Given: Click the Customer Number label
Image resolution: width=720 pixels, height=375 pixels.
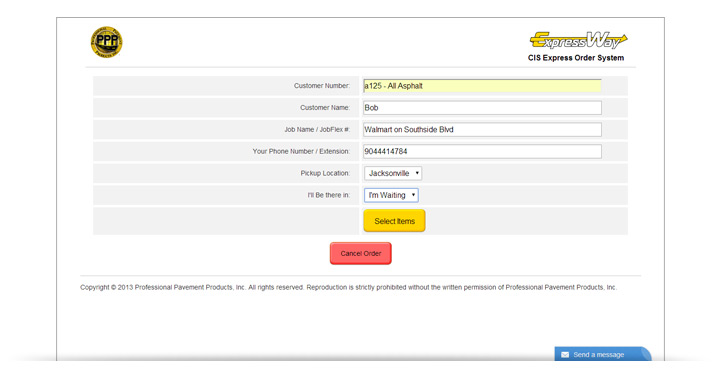Looking at the screenshot, I should coord(322,86).
